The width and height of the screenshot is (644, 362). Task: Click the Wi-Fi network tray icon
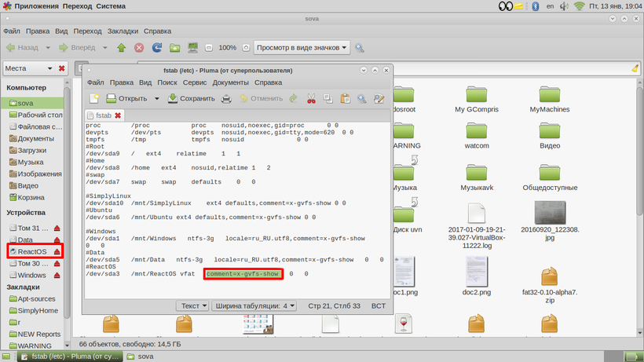coord(579,6)
